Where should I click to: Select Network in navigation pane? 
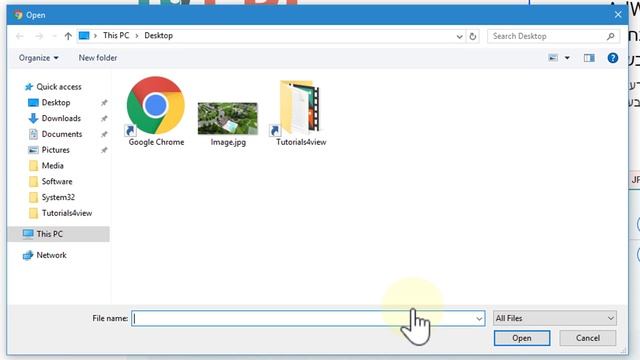pos(51,255)
